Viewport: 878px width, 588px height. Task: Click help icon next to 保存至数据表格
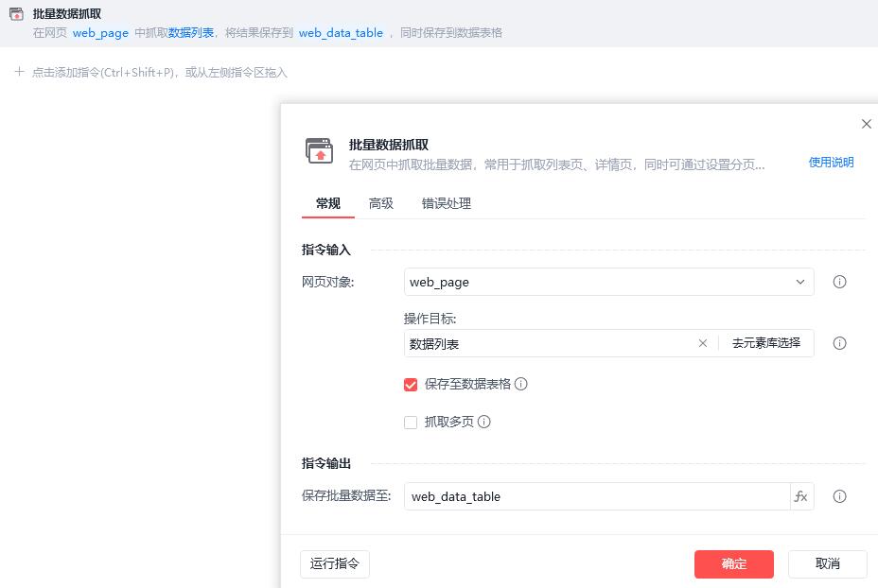[521, 384]
